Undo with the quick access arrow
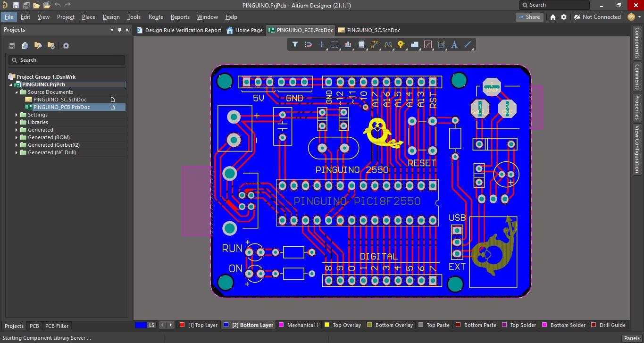The height and width of the screenshot is (343, 644). (x=57, y=5)
